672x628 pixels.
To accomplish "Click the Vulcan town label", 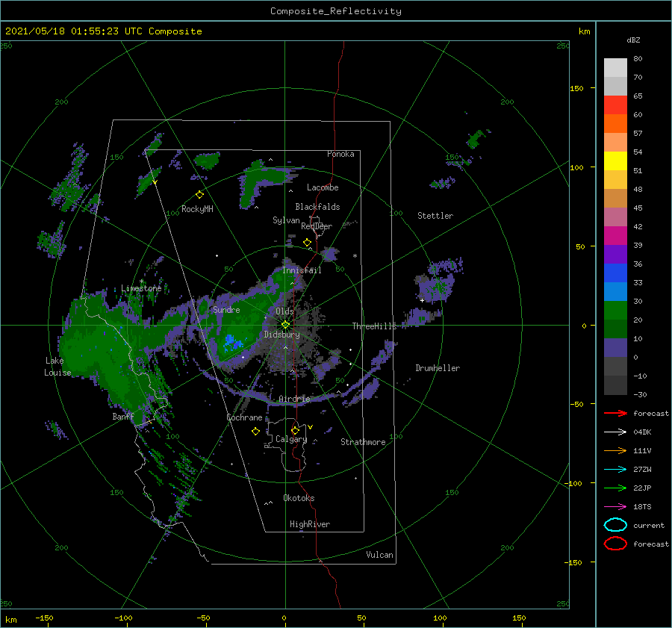I will 379,555.
